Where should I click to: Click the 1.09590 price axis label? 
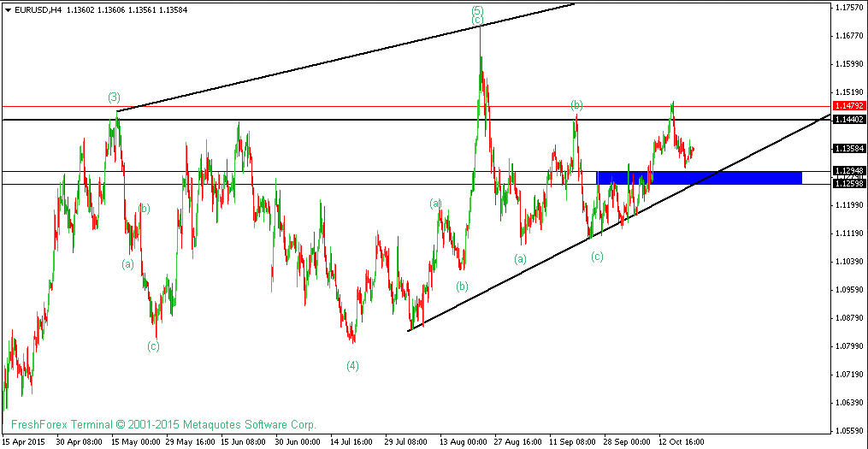pos(848,290)
